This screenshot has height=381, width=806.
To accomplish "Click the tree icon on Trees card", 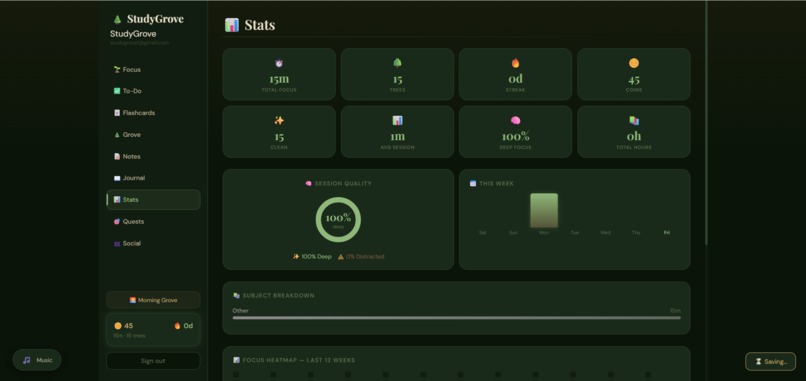I will click(397, 63).
